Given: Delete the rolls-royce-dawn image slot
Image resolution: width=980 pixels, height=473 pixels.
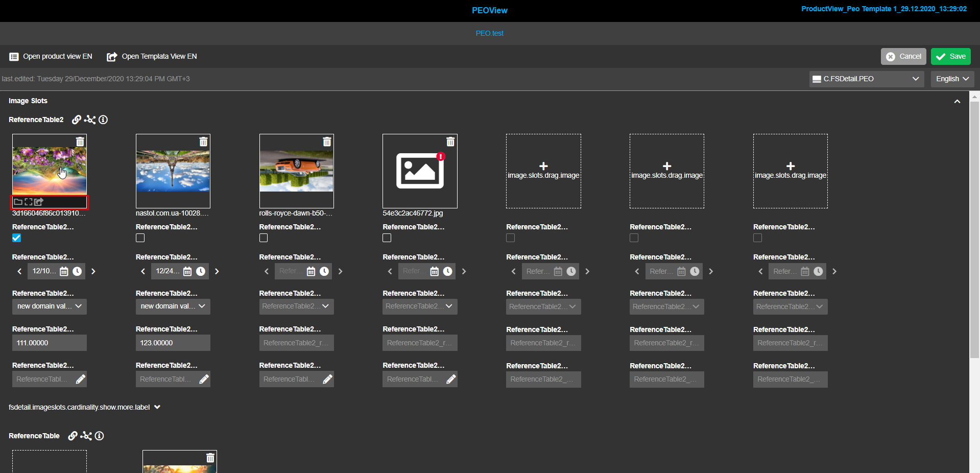Looking at the screenshot, I should (327, 142).
